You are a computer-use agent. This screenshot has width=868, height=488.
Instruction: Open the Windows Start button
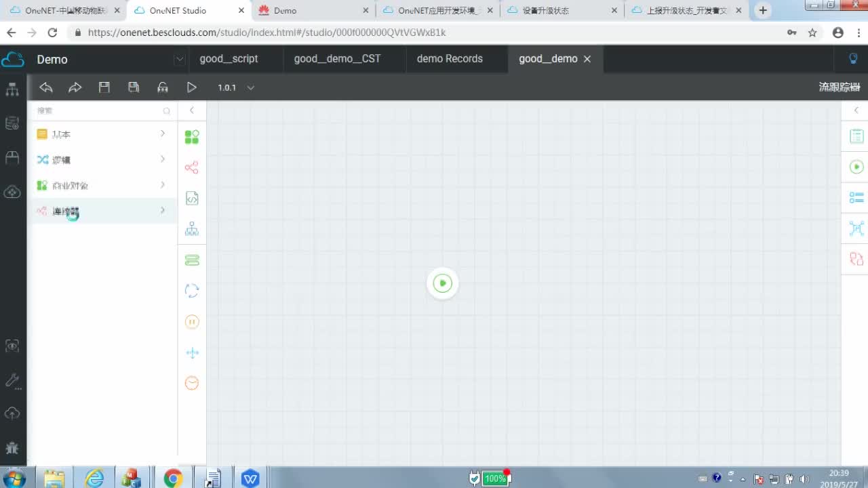point(13,479)
